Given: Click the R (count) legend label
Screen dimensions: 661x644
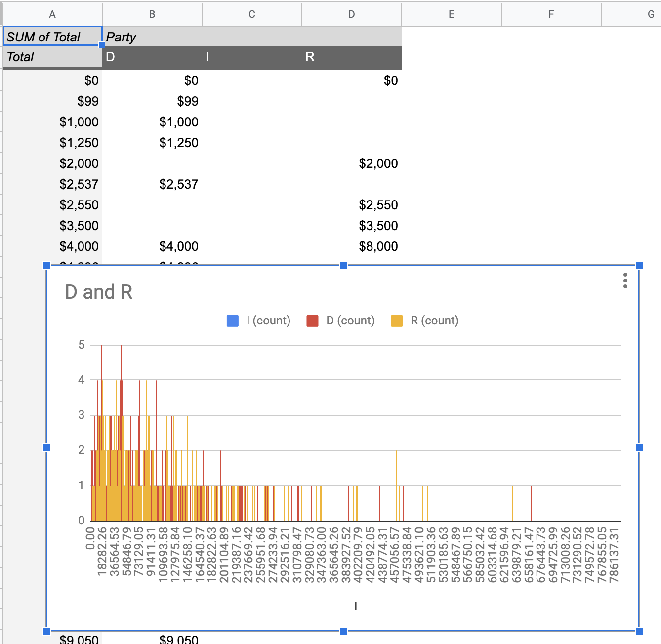Looking at the screenshot, I should pos(435,321).
